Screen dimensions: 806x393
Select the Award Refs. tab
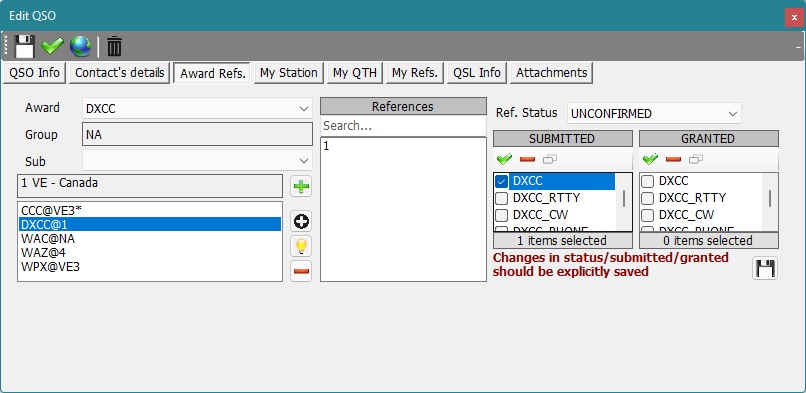[x=212, y=73]
